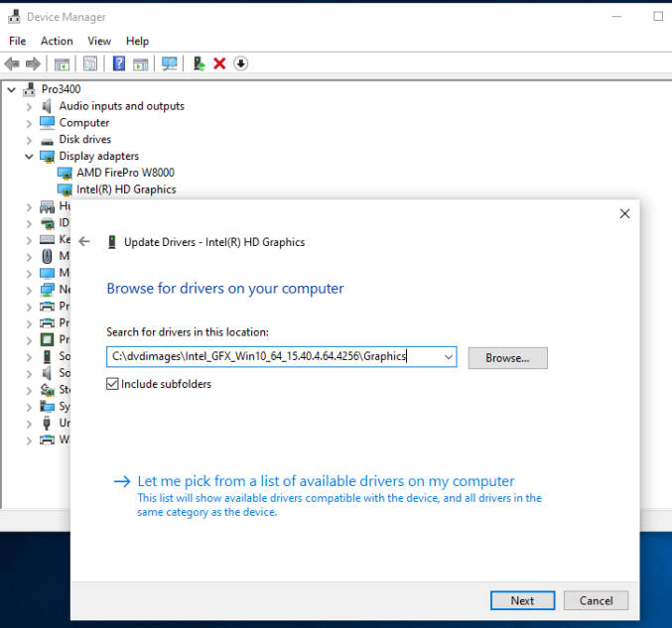The image size is (672, 628).
Task: Click the Disk drives icon
Action: click(x=47, y=141)
